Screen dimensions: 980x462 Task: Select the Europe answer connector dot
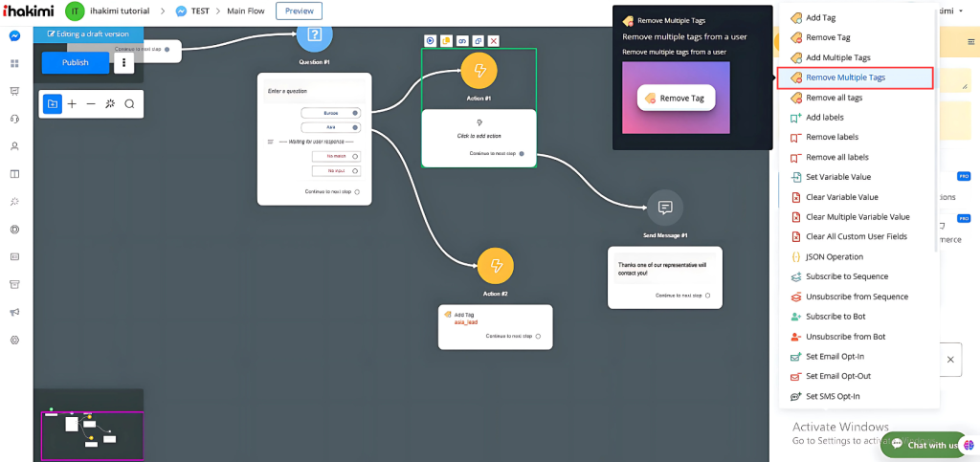click(x=355, y=113)
